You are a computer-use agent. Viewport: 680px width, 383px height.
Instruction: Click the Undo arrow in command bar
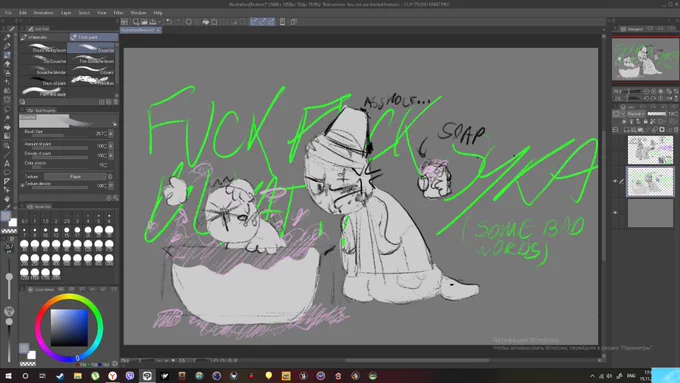[169, 22]
